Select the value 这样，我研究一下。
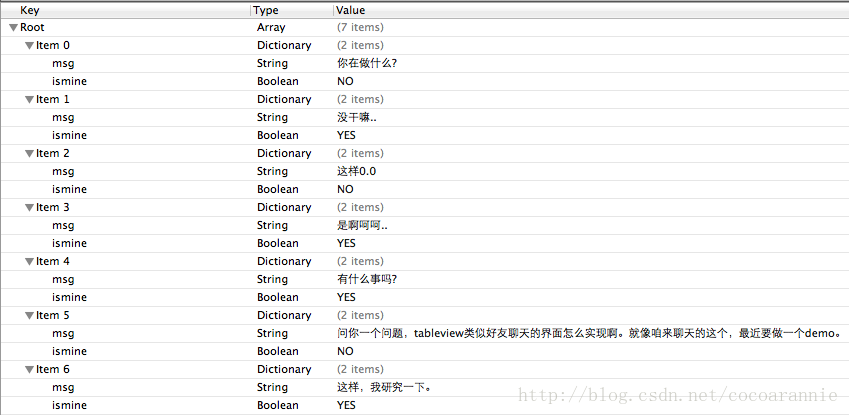The width and height of the screenshot is (849, 415). pos(384,387)
